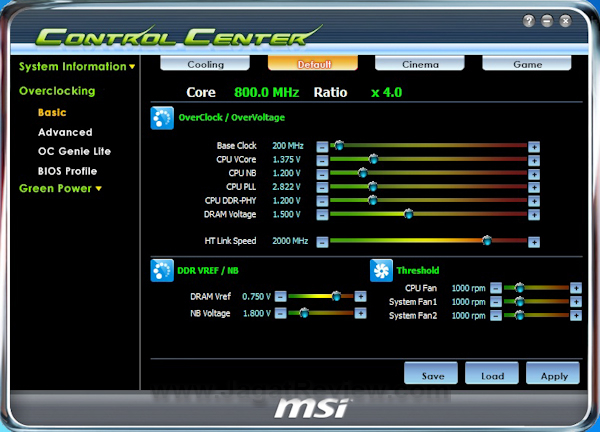600x432 pixels.
Task: Increase CPU Fan threshold with plus button
Action: click(x=576, y=288)
